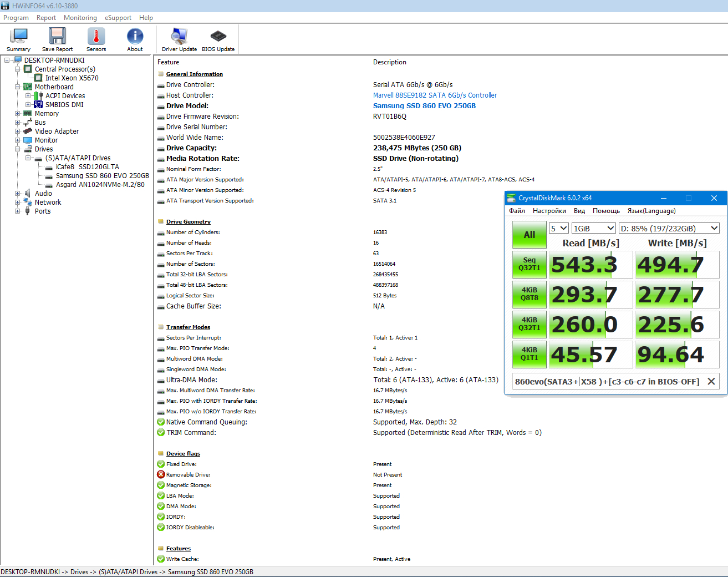
Task: Open the Файл menu in CrystalDiskMark
Action: 517,211
